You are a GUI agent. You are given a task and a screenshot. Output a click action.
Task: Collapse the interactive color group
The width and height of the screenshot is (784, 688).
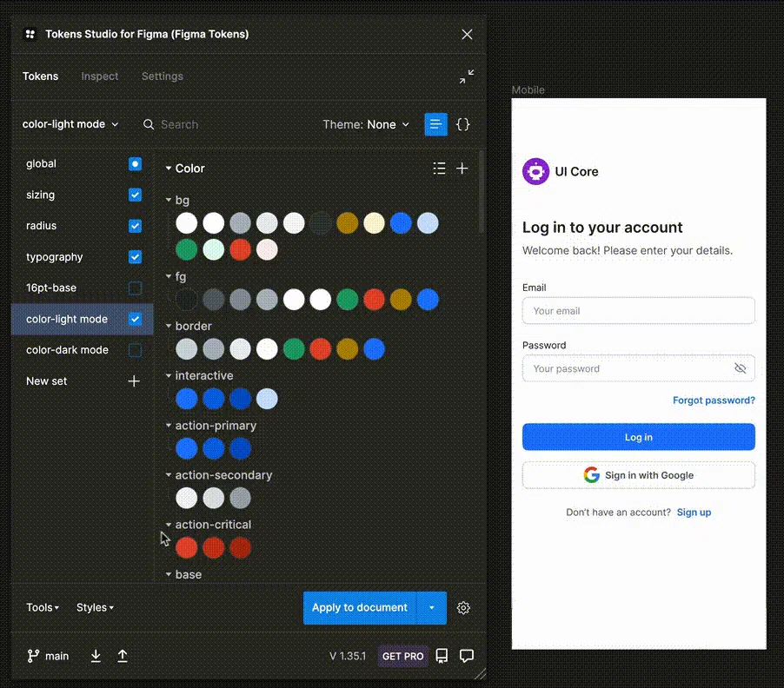click(169, 375)
